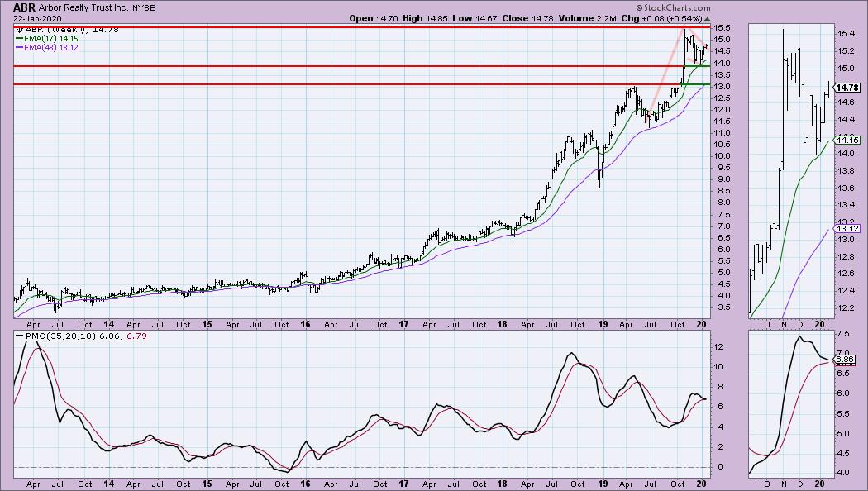Click year 16 on the price chart time axis
The width and height of the screenshot is (868, 491).
[x=305, y=324]
